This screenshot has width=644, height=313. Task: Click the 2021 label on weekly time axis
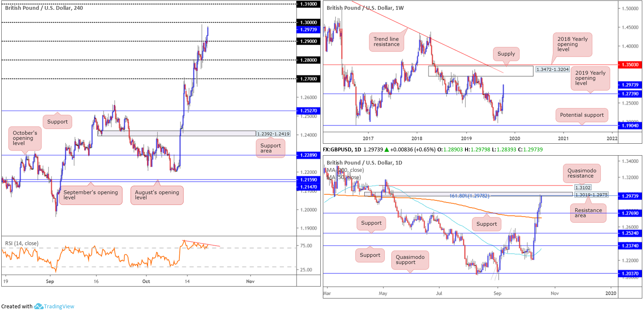563,139
